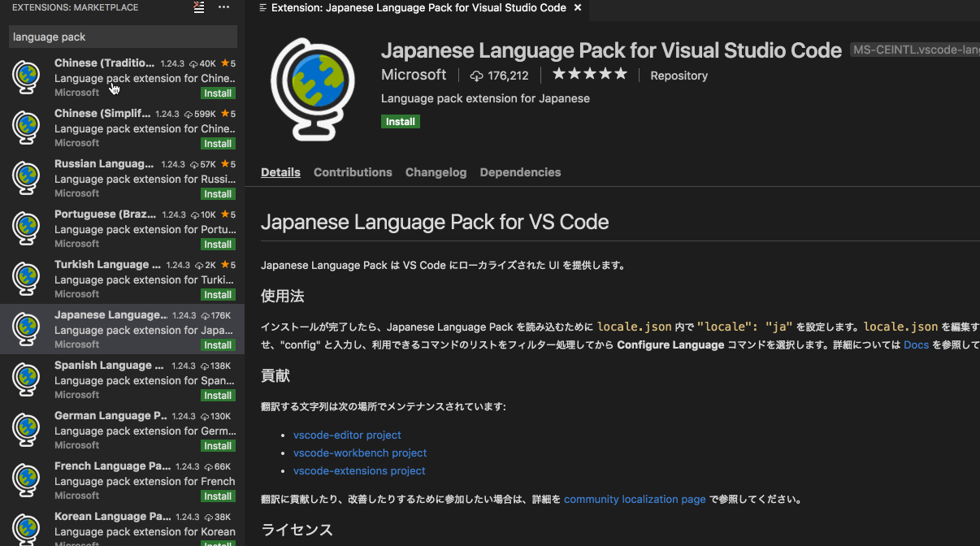Clear the extension search results
This screenshot has width=980, height=546.
[x=199, y=7]
